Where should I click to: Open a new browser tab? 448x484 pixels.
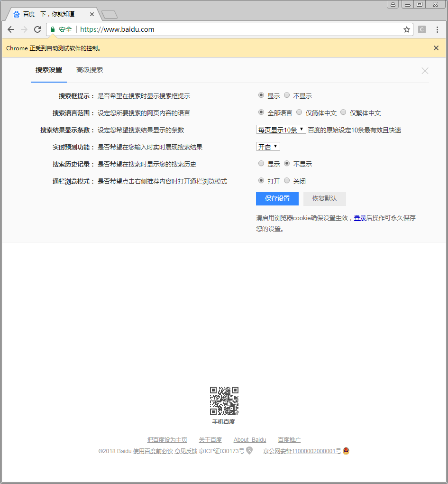[110, 14]
